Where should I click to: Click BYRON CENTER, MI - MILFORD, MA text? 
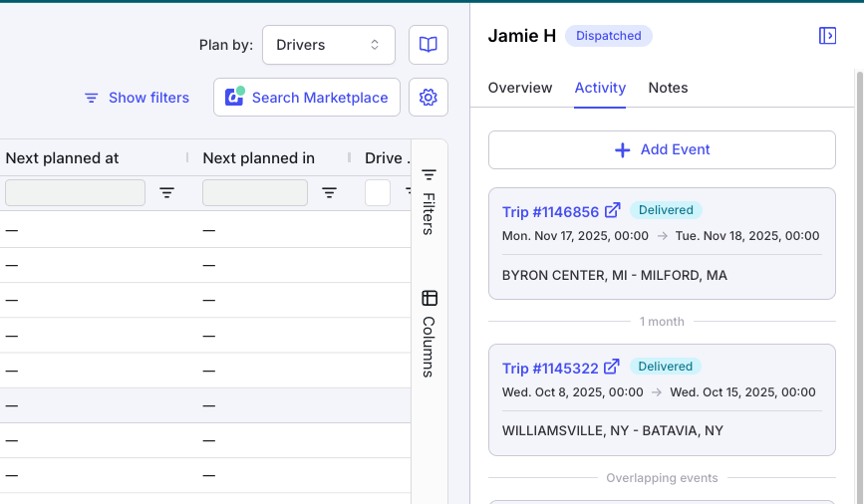tap(615, 276)
